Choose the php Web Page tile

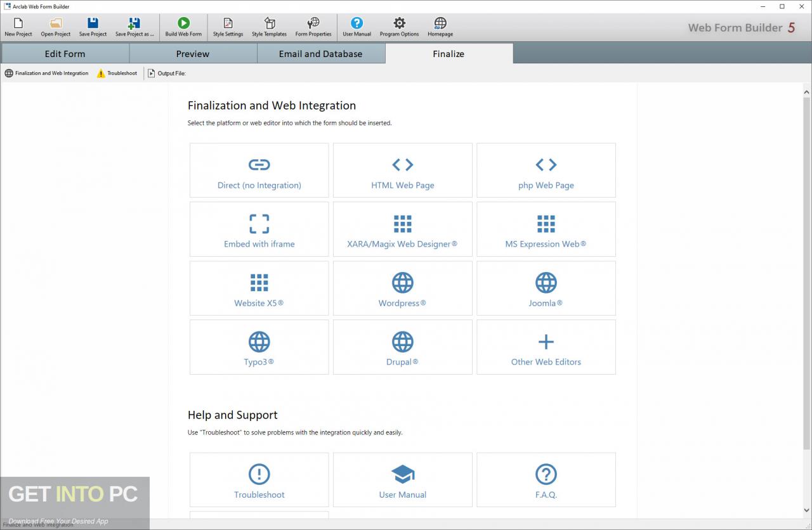point(546,170)
